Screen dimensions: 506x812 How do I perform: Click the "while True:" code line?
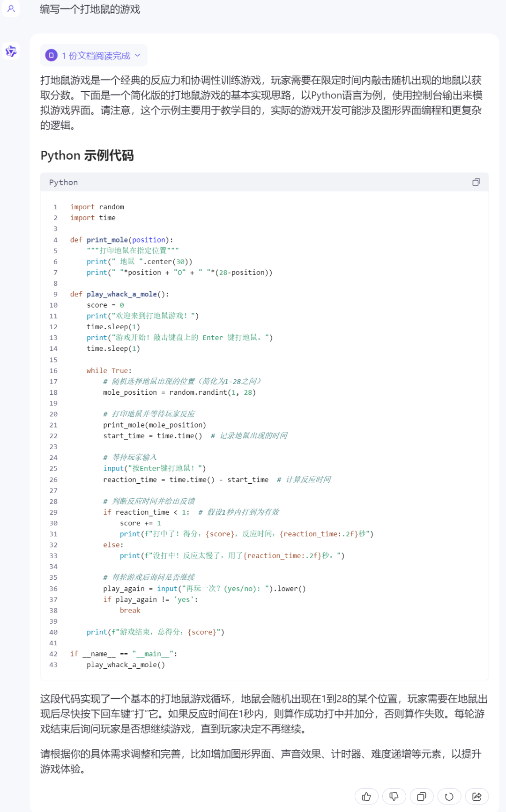coord(109,370)
